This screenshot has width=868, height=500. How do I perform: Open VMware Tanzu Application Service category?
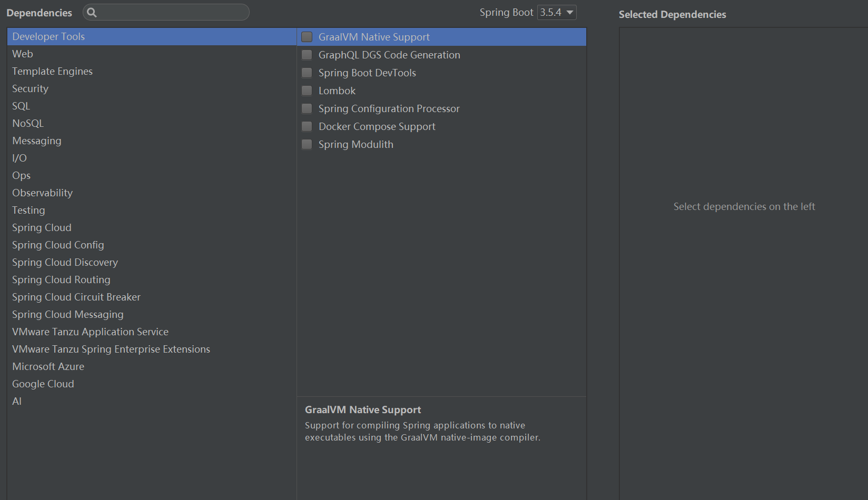[152, 332]
